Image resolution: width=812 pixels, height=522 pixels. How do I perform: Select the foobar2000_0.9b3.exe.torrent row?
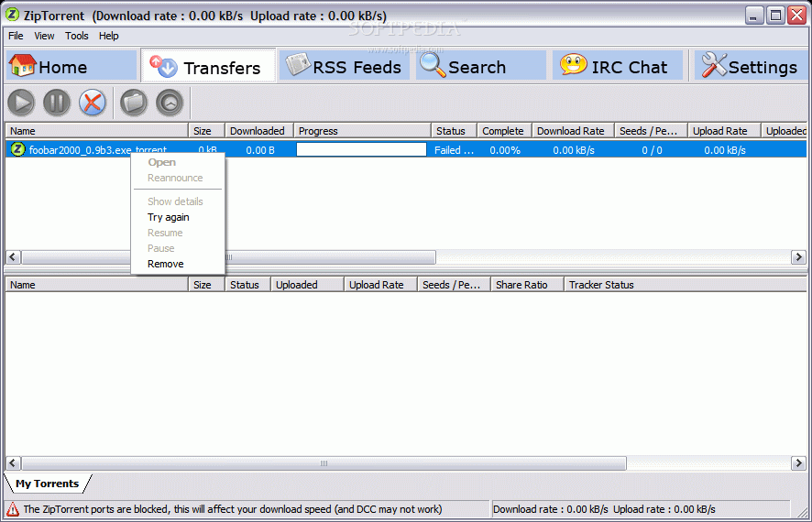pyautogui.click(x=406, y=150)
